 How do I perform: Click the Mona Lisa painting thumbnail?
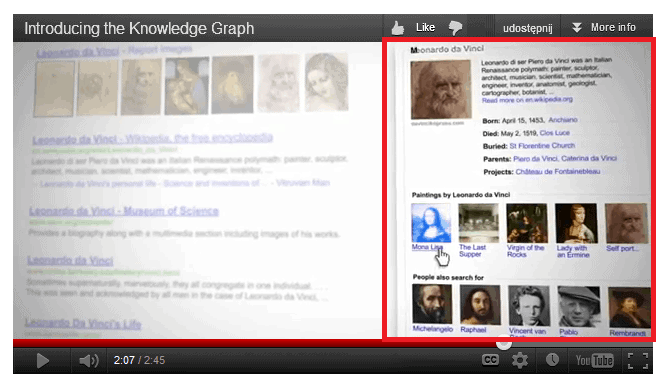431,222
